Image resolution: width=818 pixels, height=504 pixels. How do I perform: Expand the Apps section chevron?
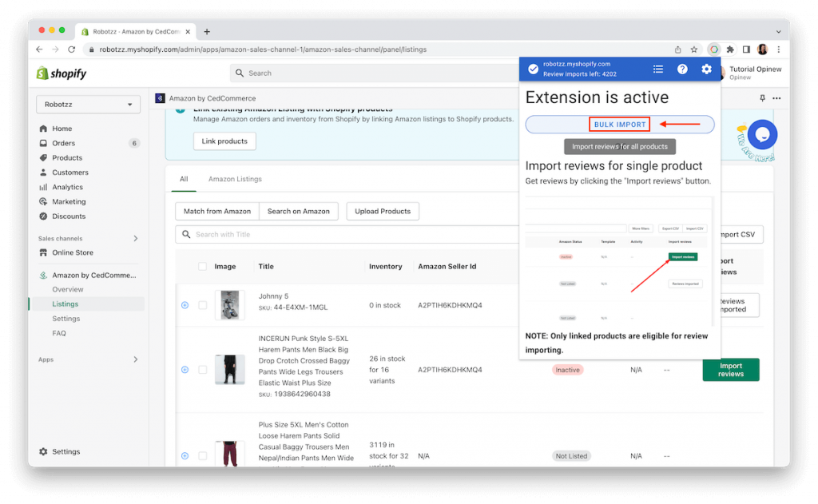[136, 359]
